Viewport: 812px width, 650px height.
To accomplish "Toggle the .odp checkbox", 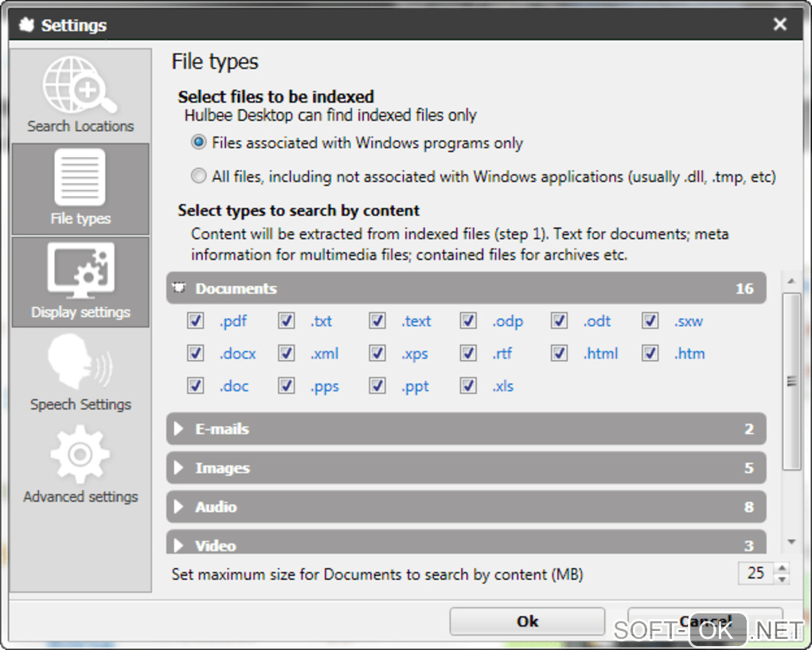I will pos(468,321).
